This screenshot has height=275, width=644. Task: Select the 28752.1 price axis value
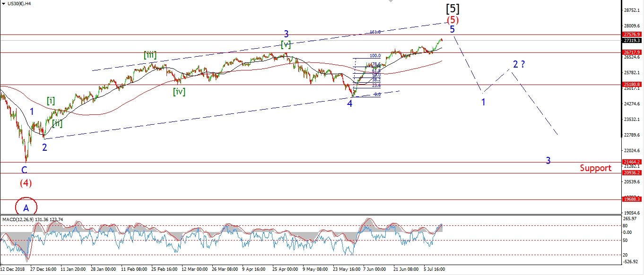coord(632,10)
